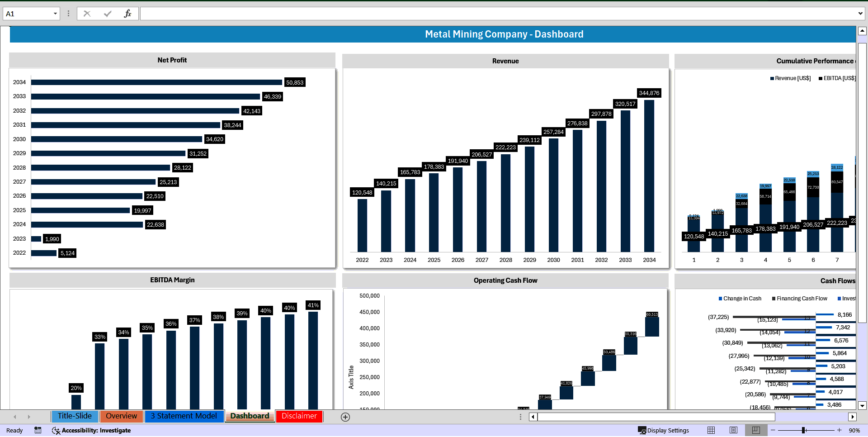Click the Metal Mining Company - Dashboard title
This screenshot has width=868, height=437.
point(504,34)
